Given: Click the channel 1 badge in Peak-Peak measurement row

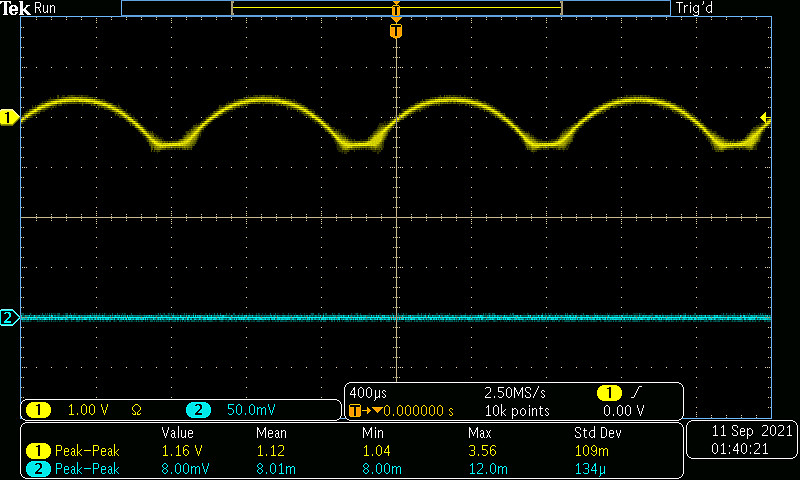Looking at the screenshot, I should click(38, 451).
